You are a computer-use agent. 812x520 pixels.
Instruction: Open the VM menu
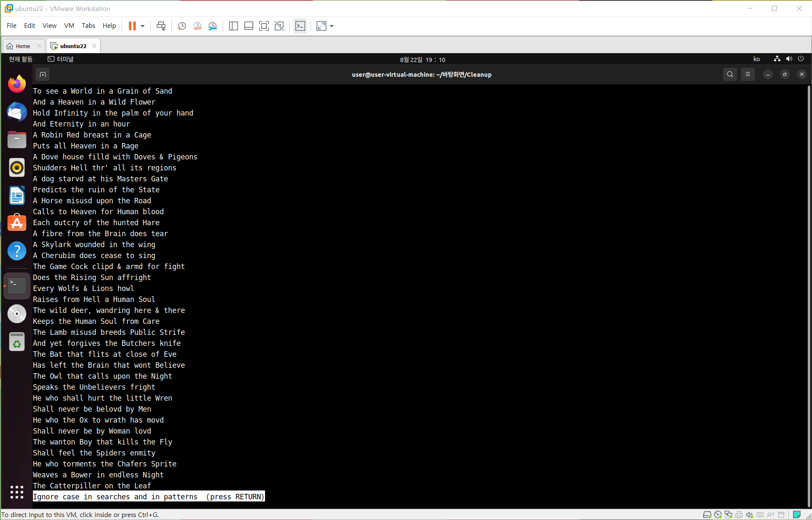(69, 26)
